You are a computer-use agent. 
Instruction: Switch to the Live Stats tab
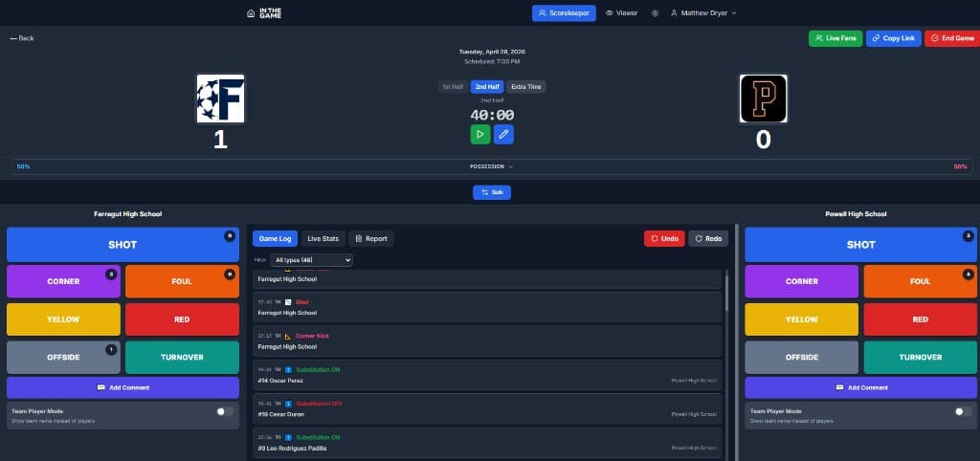point(323,238)
